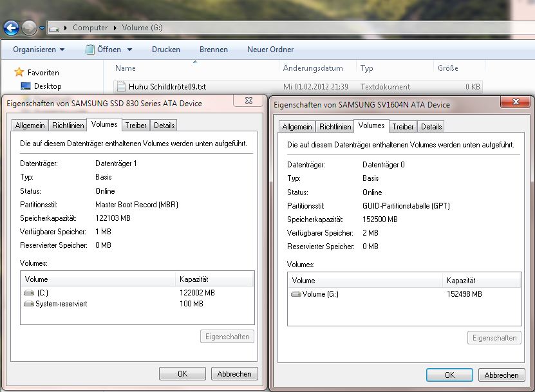535x392 pixels.
Task: Expand the arrow after Computer breadcrumb
Action: coord(115,28)
